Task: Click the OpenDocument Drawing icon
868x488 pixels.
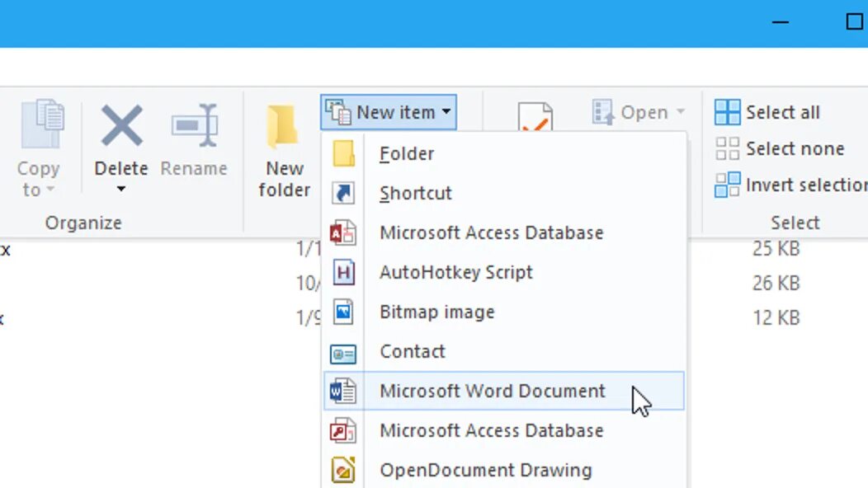Action: [x=343, y=471]
